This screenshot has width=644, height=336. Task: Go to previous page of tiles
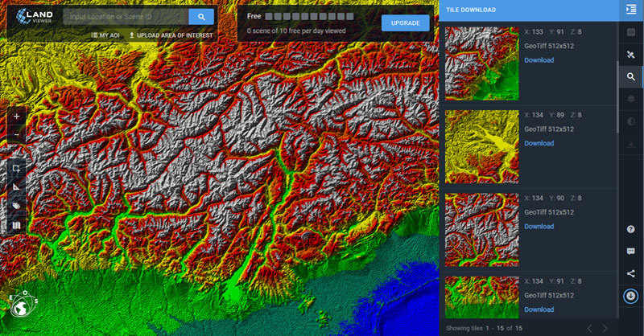pyautogui.click(x=589, y=328)
